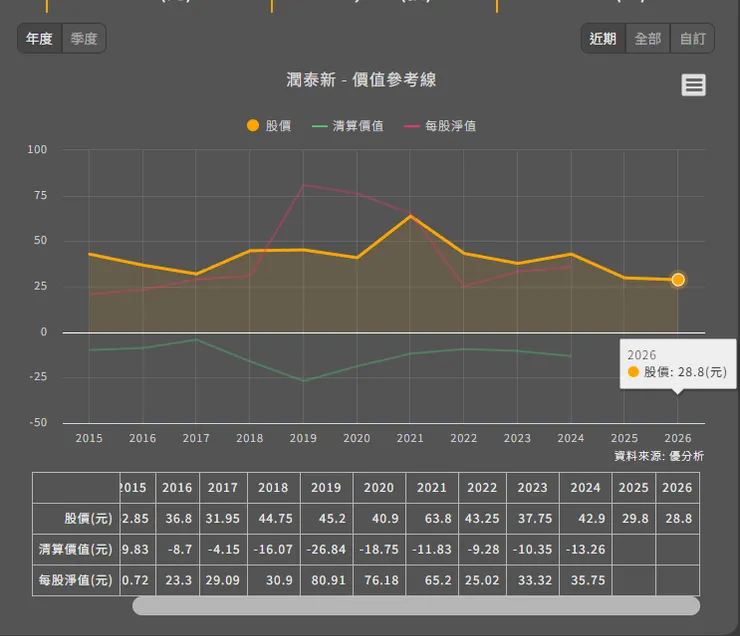Switch to the 年度 yearly tab
Viewport: 740px width, 636px height.
40,39
